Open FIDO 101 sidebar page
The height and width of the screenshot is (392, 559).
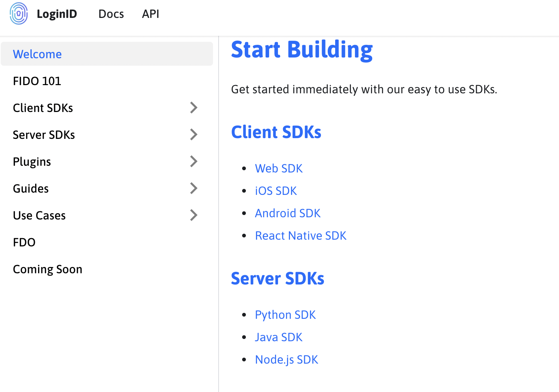tap(37, 81)
